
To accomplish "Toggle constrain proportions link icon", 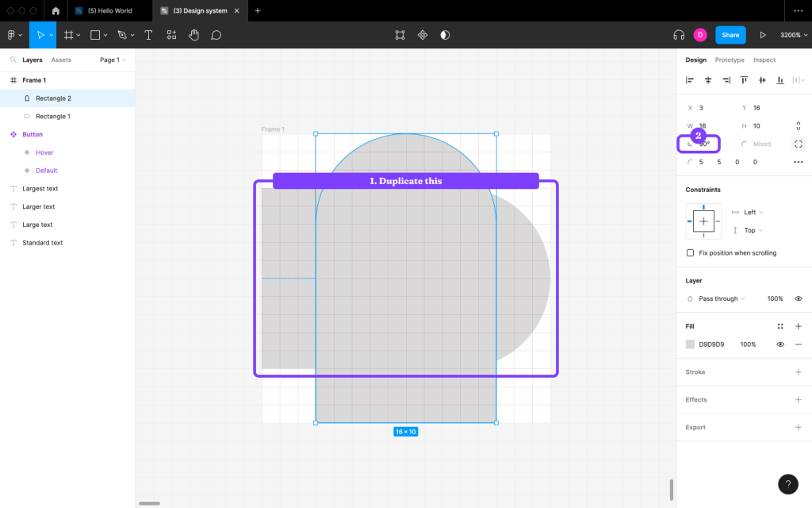I will coord(799,125).
